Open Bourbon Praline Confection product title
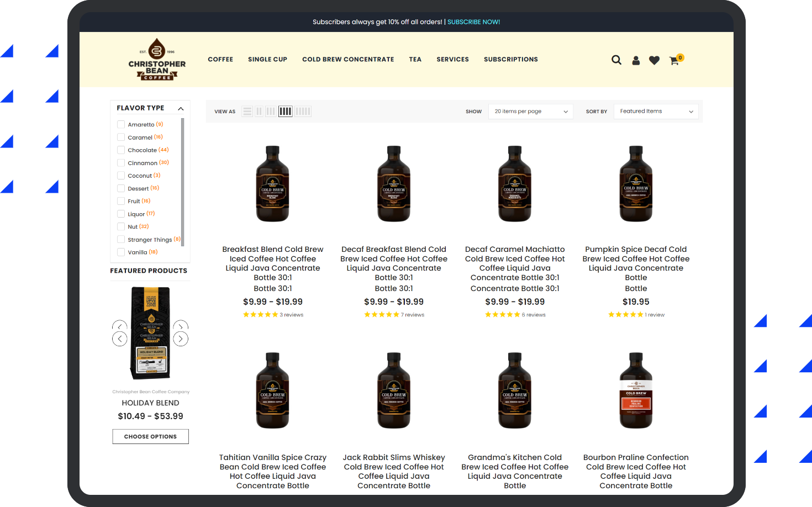This screenshot has height=507, width=812. click(636, 472)
